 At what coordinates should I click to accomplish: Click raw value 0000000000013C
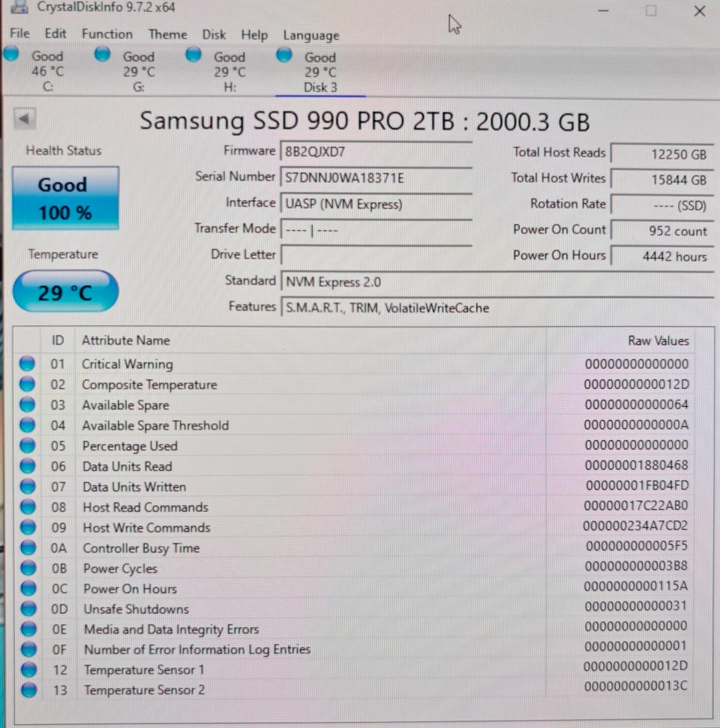[636, 686]
